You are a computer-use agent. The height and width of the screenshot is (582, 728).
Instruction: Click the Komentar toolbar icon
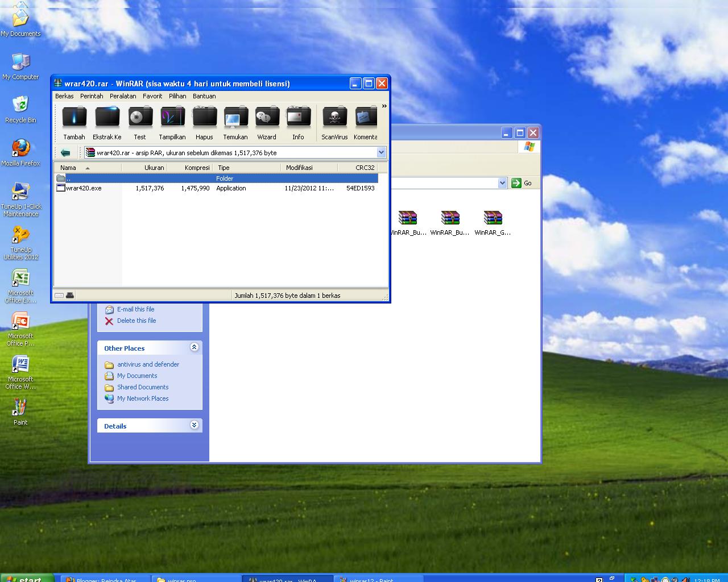[x=366, y=123]
